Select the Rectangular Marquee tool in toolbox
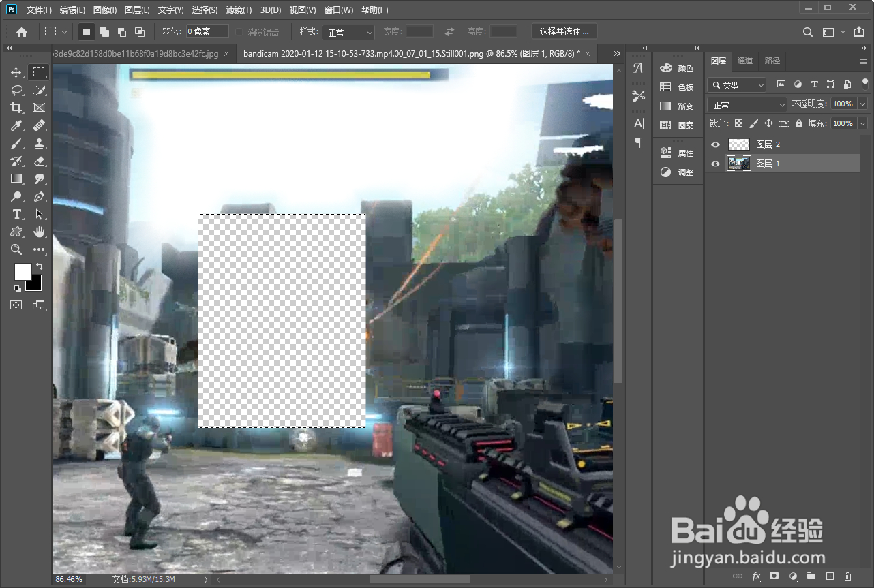This screenshot has height=588, width=874. [x=39, y=72]
